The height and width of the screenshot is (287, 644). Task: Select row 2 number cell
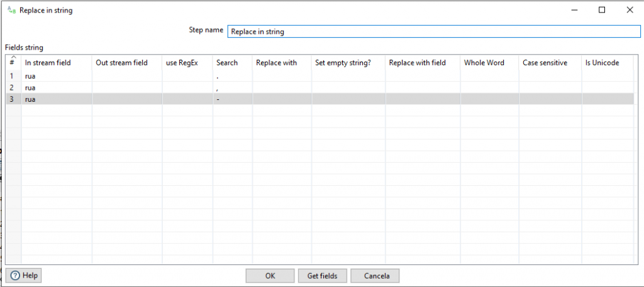pyautogui.click(x=14, y=87)
